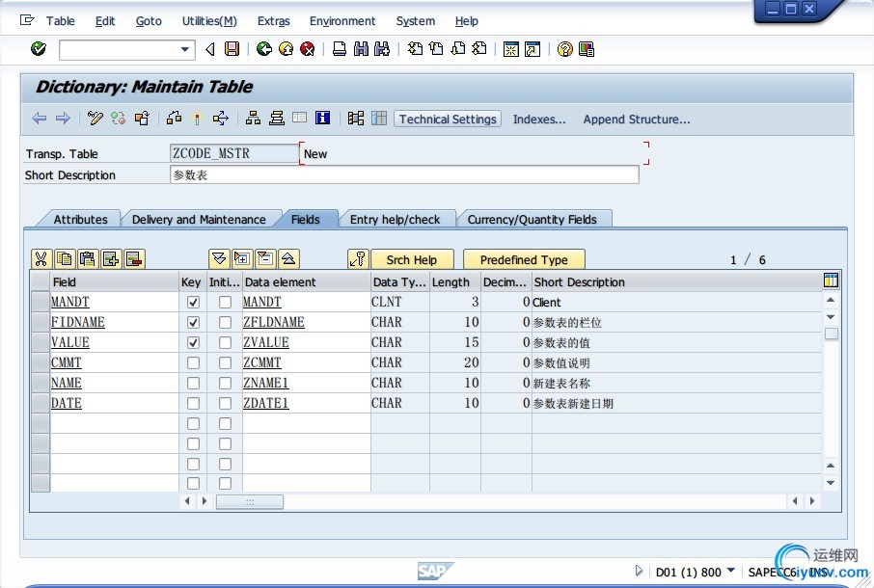Click the table column configuration icon
This screenshot has height=588, width=874.
831,281
